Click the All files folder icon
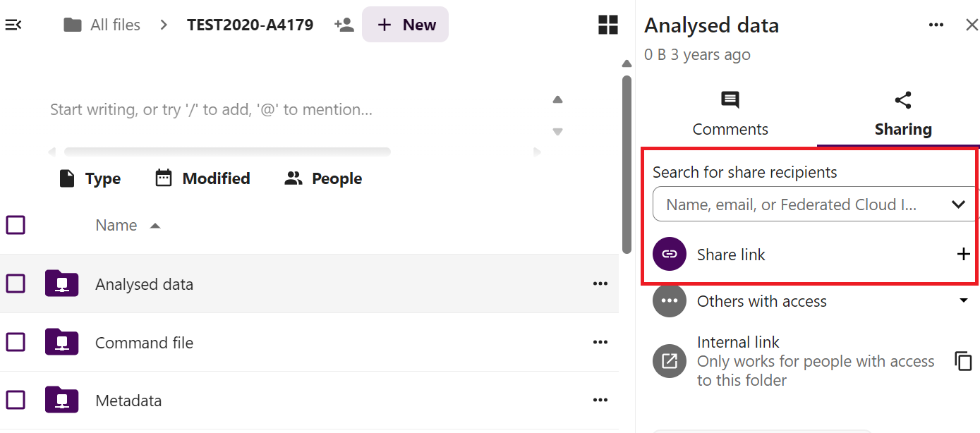This screenshot has height=433, width=980. [x=72, y=24]
